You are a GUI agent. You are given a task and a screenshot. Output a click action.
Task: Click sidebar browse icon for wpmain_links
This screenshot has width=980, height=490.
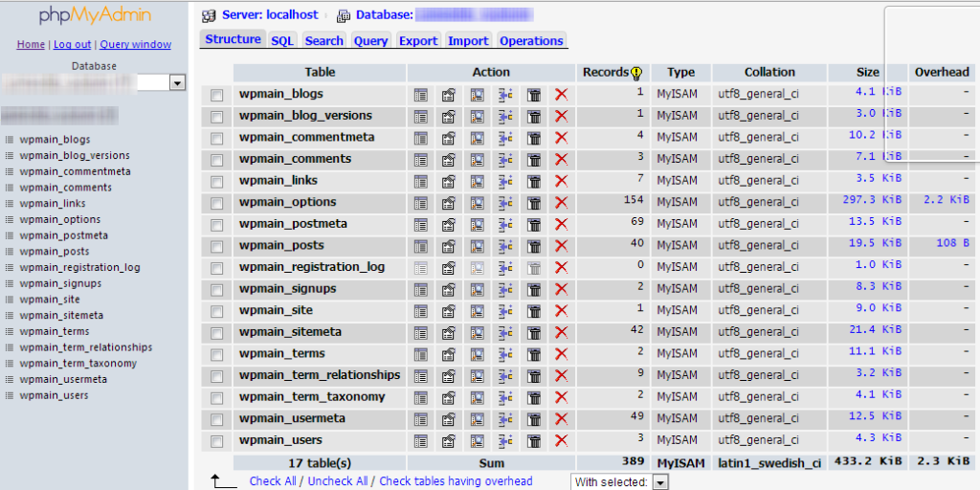click(10, 204)
